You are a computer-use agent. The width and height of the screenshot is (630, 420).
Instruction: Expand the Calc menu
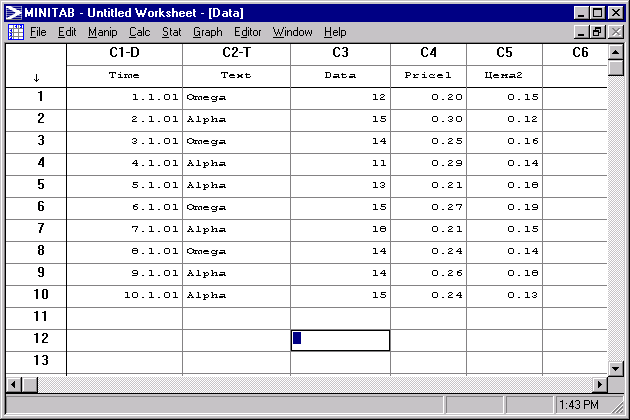pos(139,32)
